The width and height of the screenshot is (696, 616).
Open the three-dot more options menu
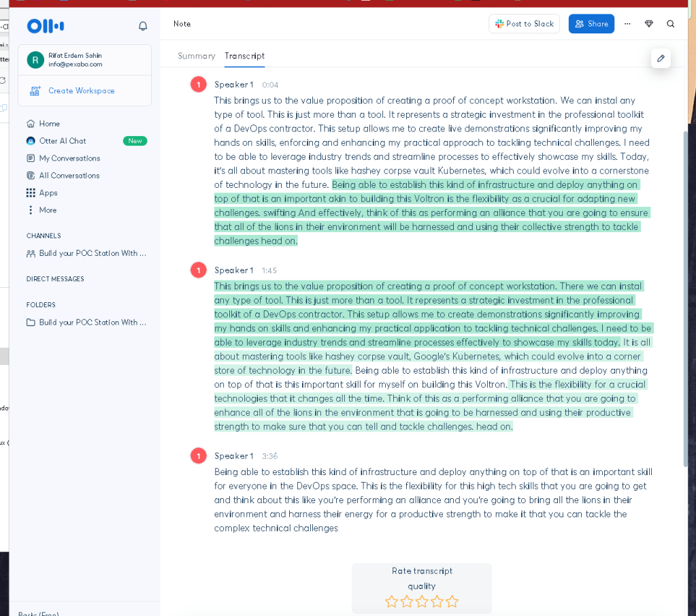coord(627,24)
